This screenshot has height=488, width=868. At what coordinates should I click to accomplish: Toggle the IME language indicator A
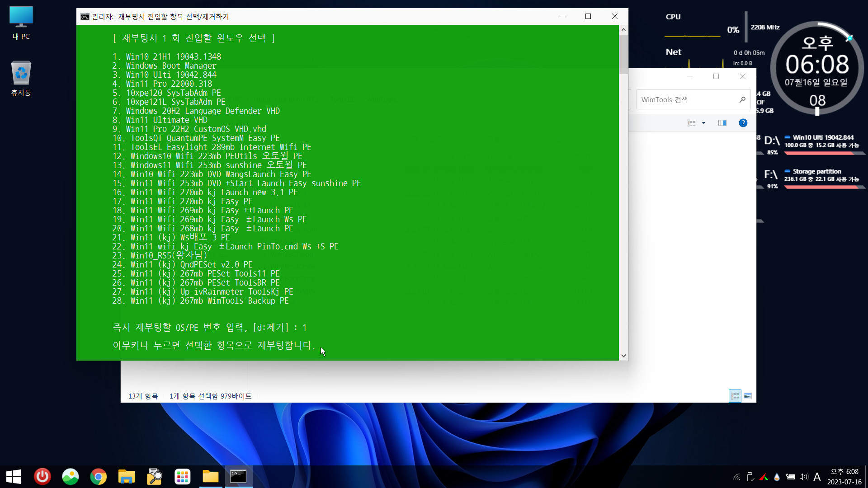point(817,477)
